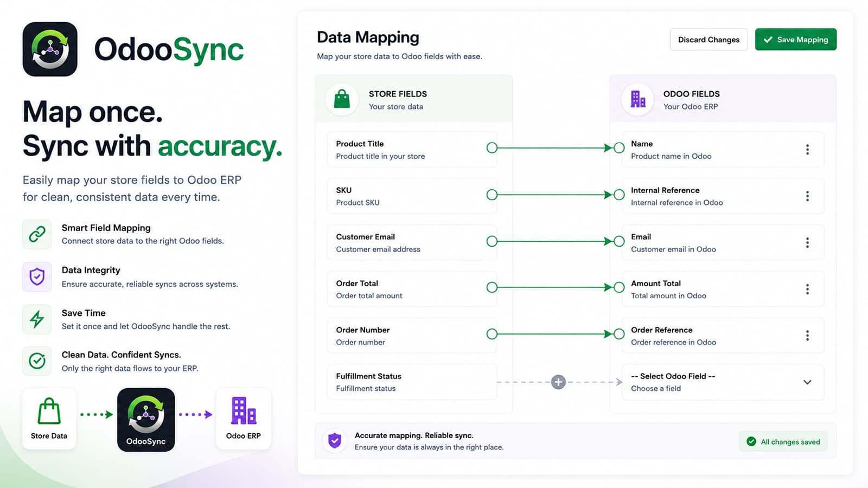
Task: Click the green bag icon in Store Fields header
Action: (x=342, y=99)
